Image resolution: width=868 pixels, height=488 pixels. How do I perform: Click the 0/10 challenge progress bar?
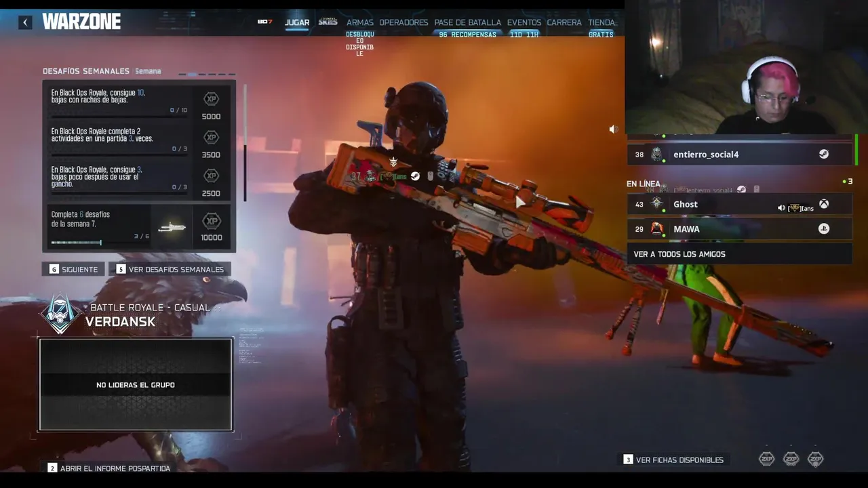click(x=119, y=116)
